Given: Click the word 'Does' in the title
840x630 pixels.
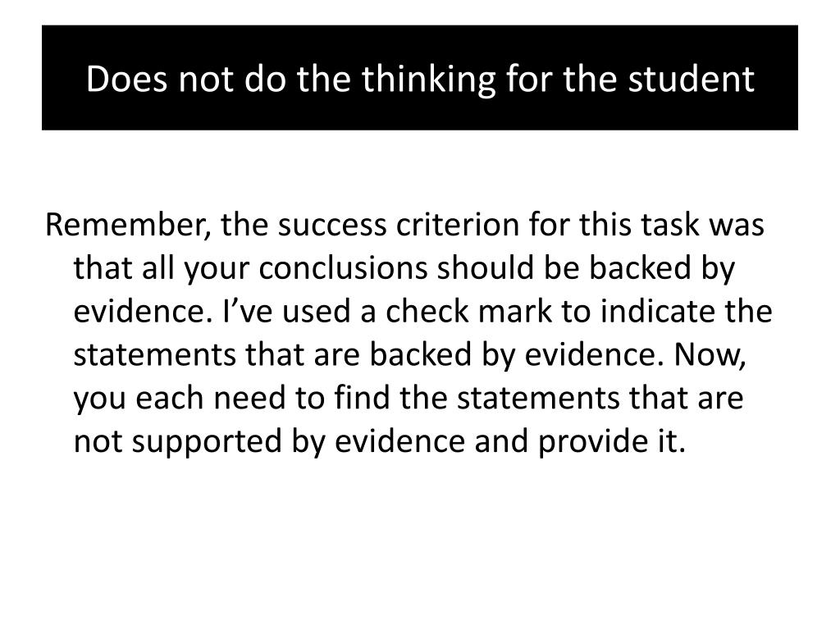Looking at the screenshot, I should coord(127,79).
